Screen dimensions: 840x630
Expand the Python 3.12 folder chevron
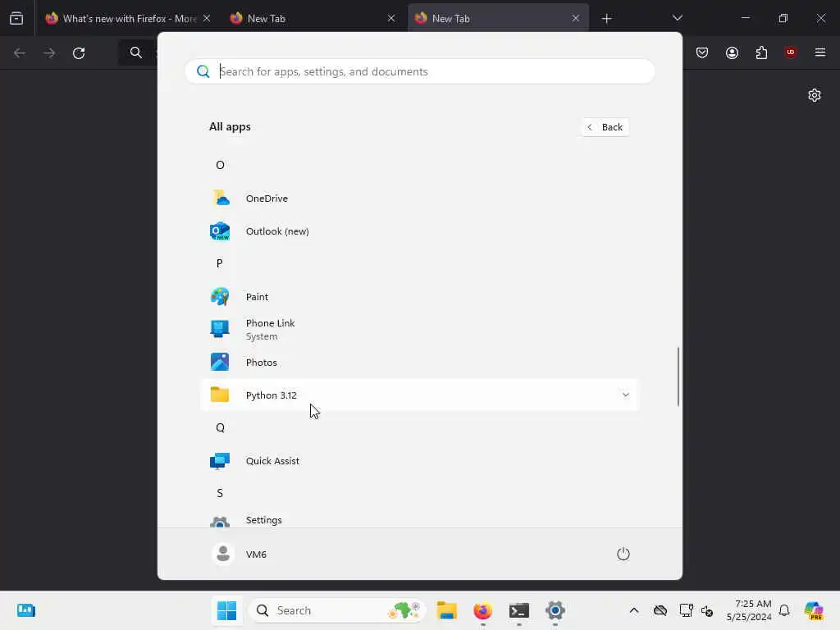click(x=625, y=395)
